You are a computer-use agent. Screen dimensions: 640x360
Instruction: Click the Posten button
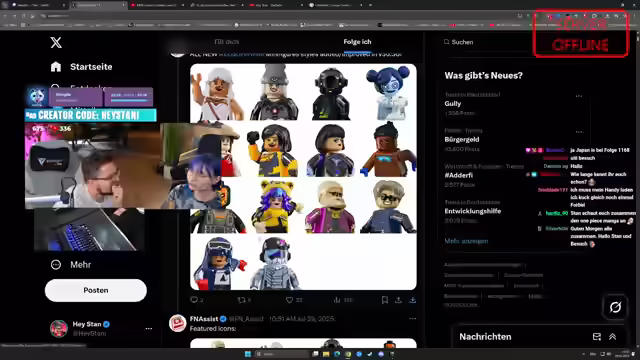click(96, 290)
